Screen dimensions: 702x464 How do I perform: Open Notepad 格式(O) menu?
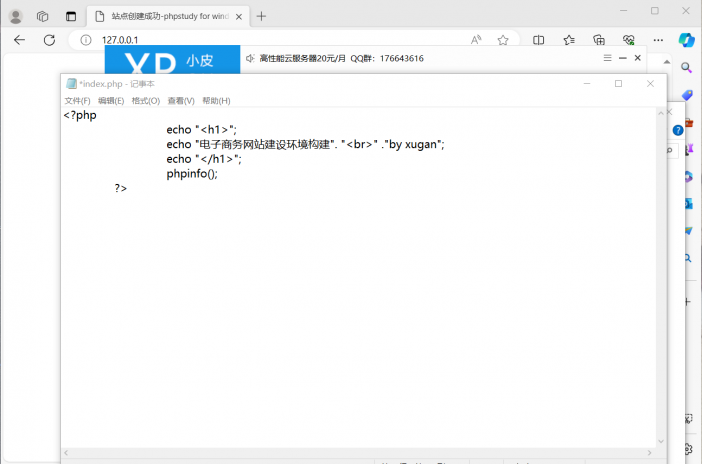click(146, 101)
